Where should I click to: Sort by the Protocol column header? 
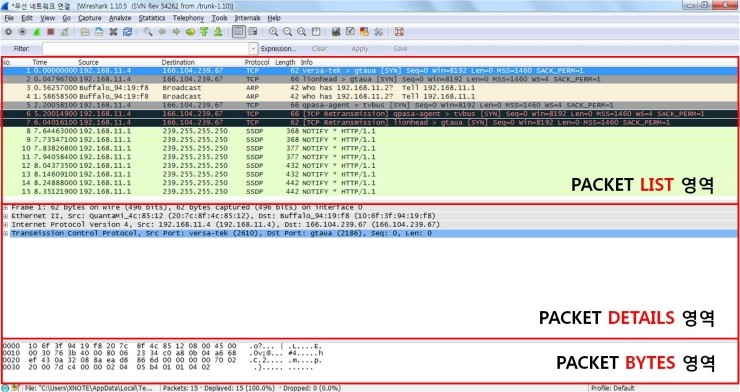pos(257,62)
